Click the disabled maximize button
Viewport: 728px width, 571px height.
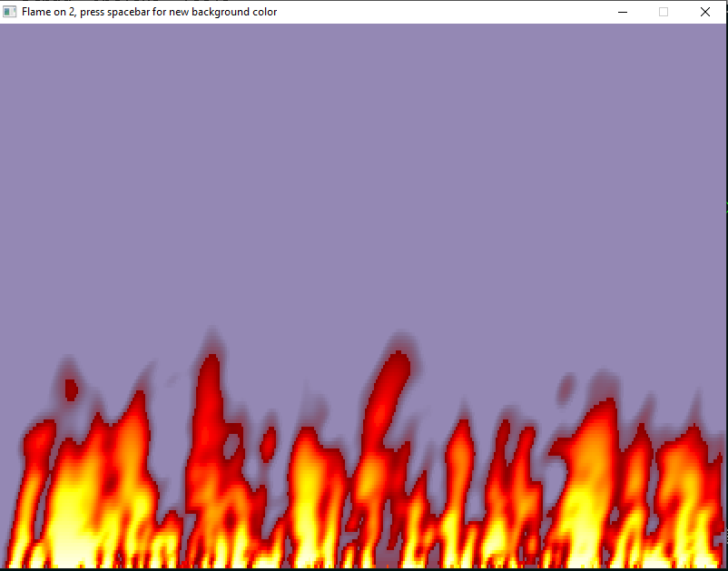point(664,12)
